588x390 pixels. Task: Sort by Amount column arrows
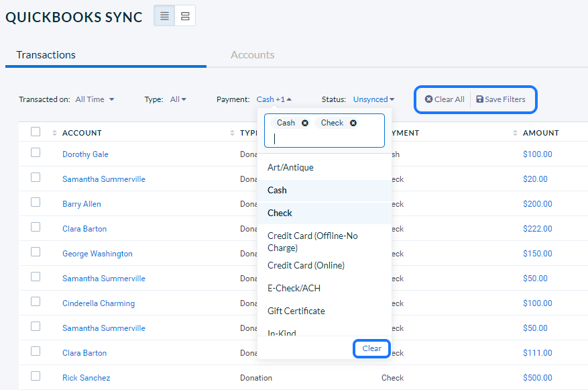515,133
